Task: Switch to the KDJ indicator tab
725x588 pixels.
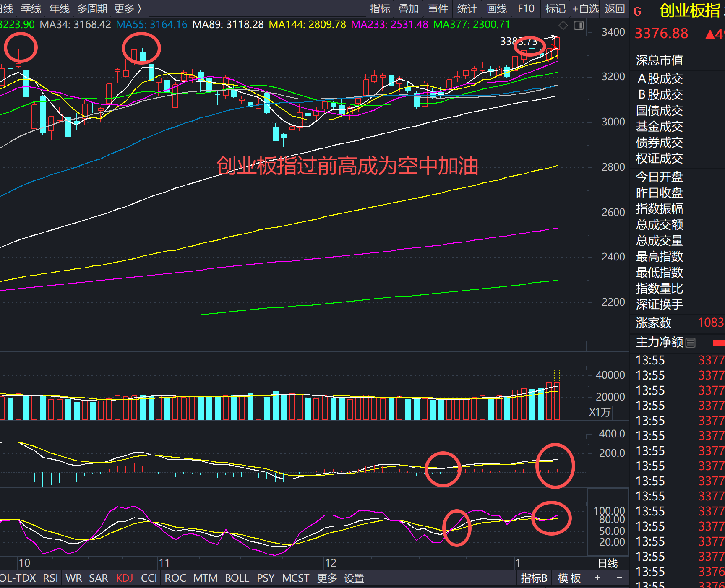Action: [x=125, y=578]
